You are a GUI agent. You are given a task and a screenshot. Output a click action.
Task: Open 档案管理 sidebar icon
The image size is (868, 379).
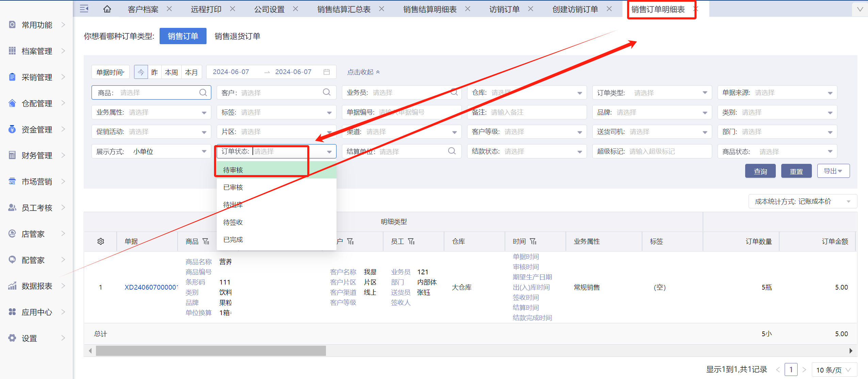[x=12, y=51]
